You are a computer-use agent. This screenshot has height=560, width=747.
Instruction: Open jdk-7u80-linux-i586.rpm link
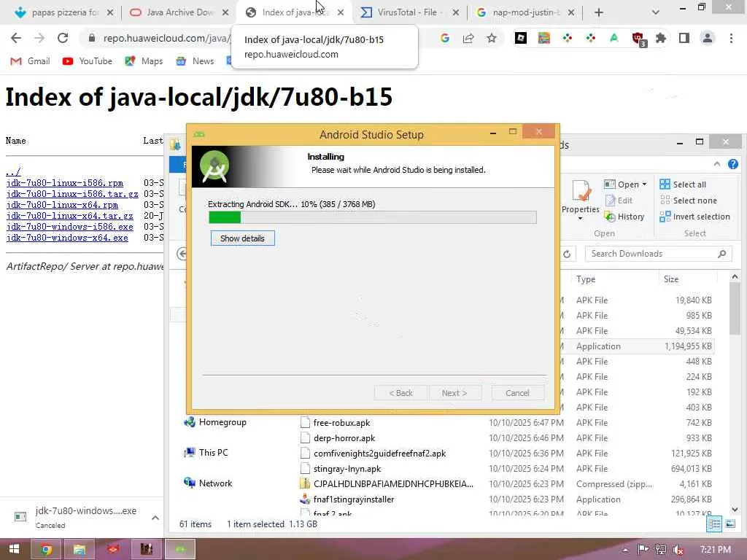[65, 183]
